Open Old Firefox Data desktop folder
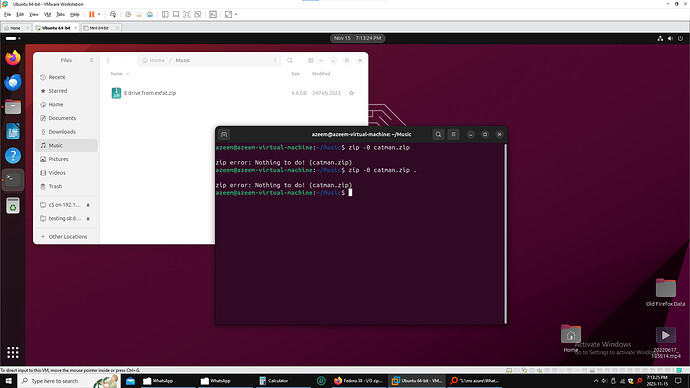This screenshot has width=690, height=388. 665,292
